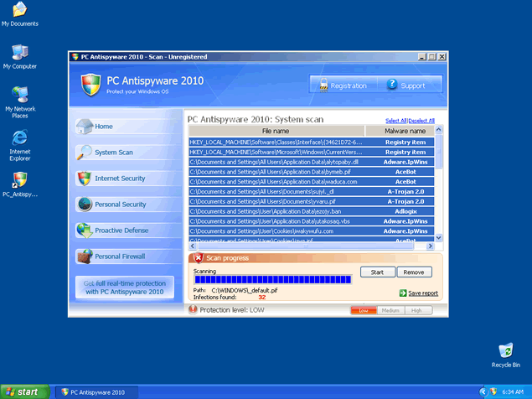The height and width of the screenshot is (399, 532).
Task: Click the Registration padlock button
Action: [340, 85]
